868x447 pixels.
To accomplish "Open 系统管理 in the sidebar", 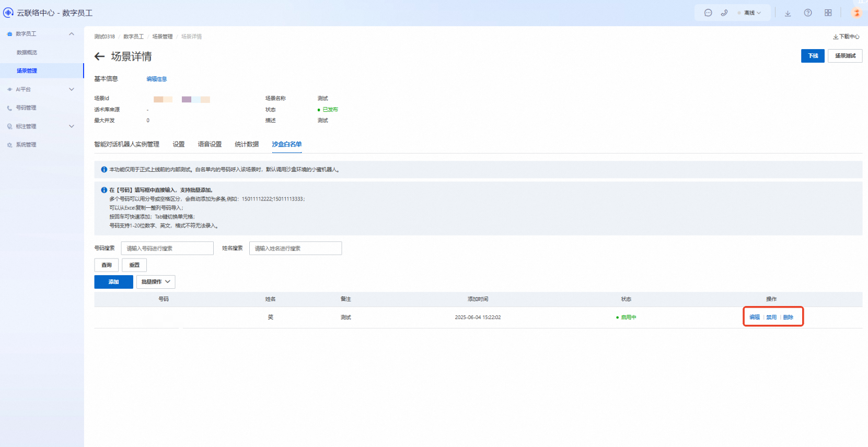I will tap(26, 145).
